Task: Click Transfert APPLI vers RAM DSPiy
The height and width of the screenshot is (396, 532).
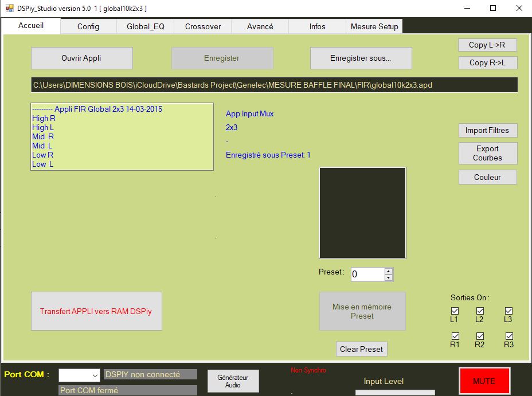Action: click(x=96, y=311)
